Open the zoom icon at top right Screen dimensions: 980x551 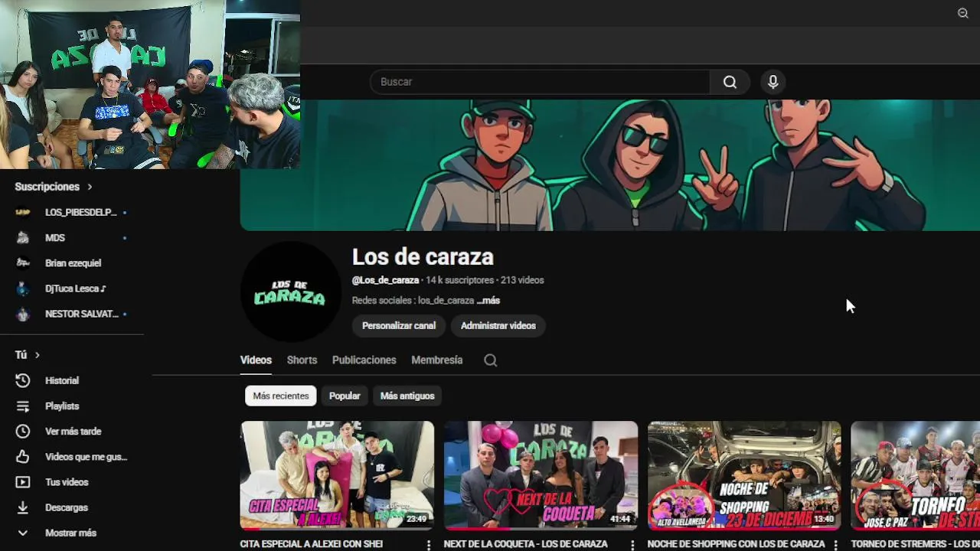pos(963,13)
